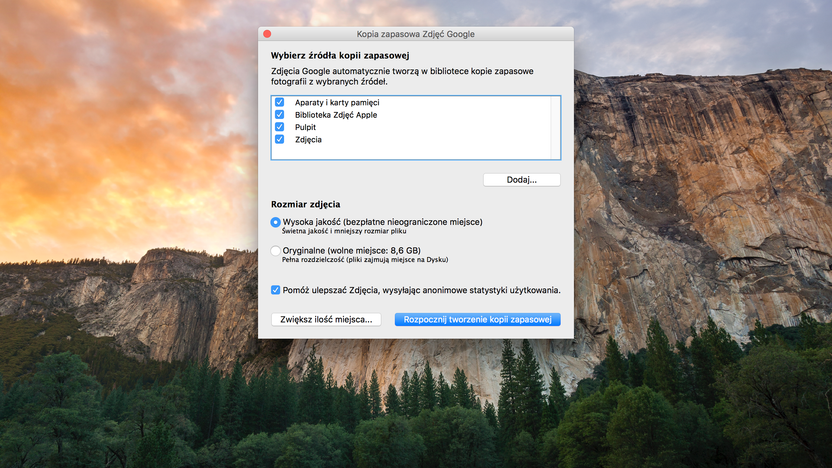The image size is (832, 468).
Task: Select the Oryginalne size radio option
Action: (x=275, y=250)
